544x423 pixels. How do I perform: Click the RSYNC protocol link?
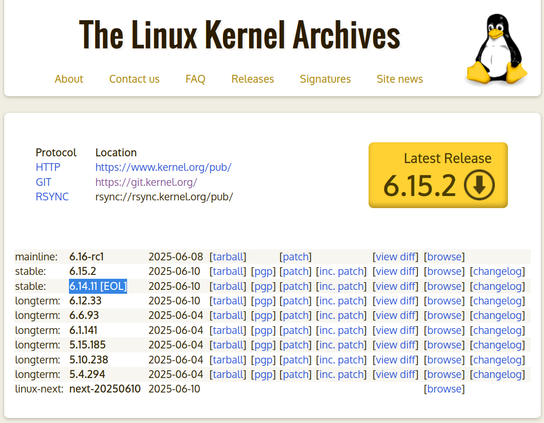(x=52, y=197)
